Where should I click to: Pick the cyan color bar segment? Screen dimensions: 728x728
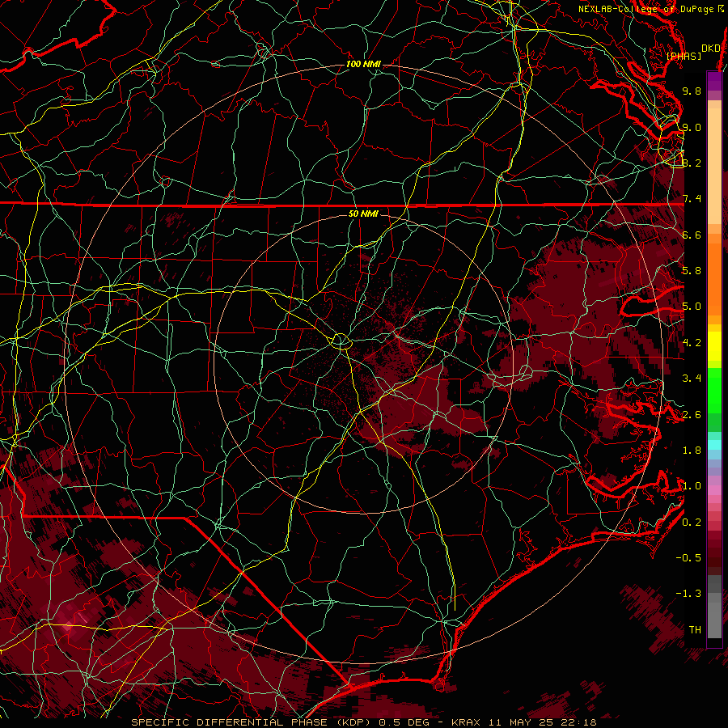(x=714, y=445)
